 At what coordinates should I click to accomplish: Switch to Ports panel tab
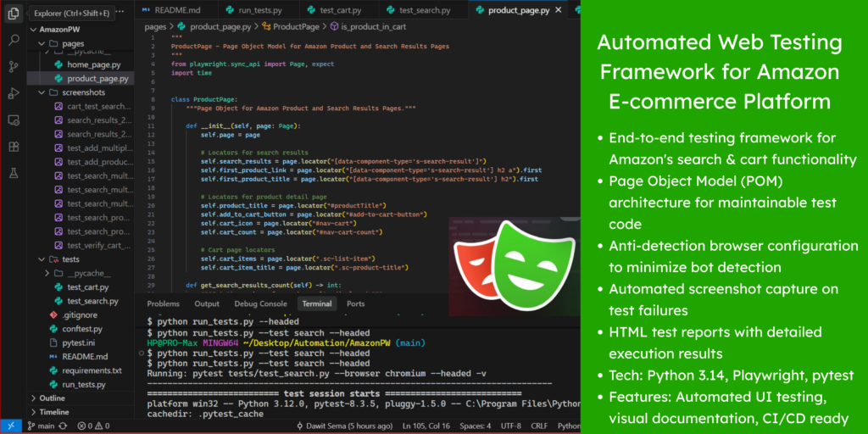[x=355, y=303]
